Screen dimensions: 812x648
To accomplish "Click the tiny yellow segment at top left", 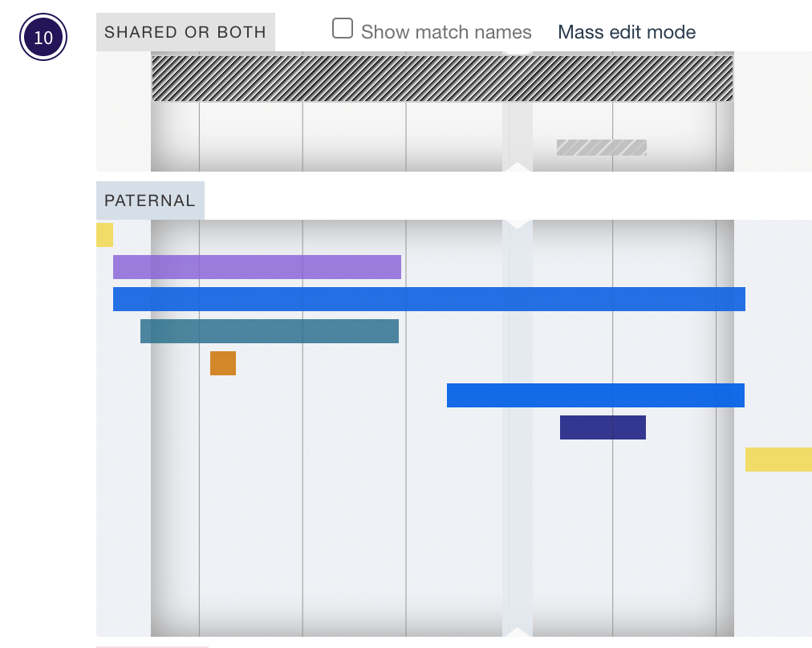I will (x=105, y=235).
